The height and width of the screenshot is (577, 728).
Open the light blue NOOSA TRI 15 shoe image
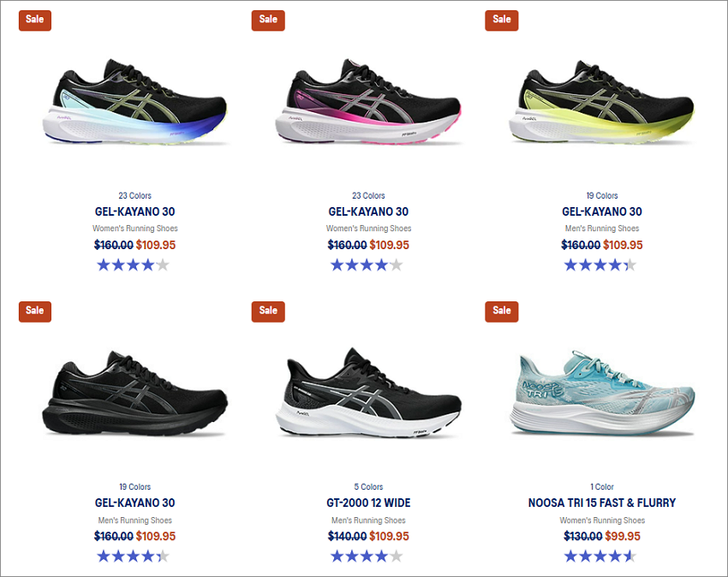pos(602,393)
